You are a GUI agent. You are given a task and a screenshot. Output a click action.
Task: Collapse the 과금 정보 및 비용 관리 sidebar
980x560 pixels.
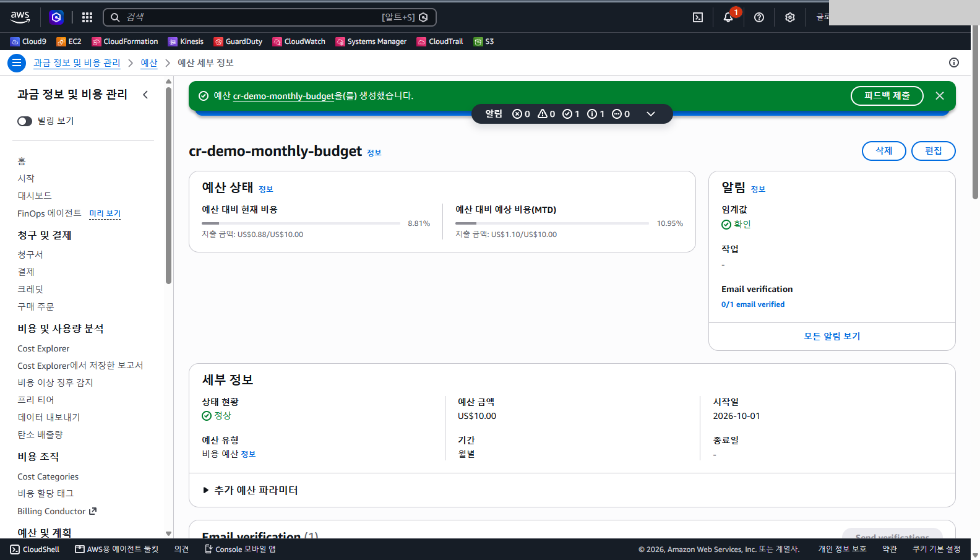pyautogui.click(x=145, y=95)
